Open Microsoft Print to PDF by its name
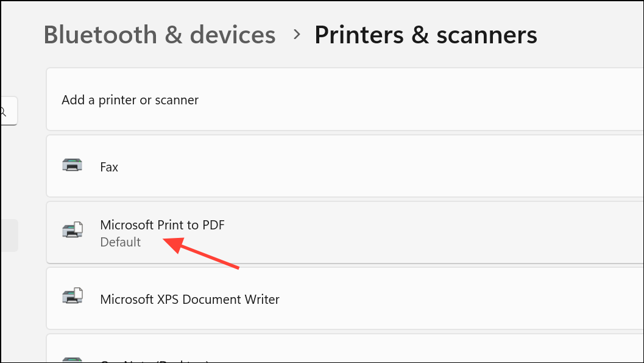The height and width of the screenshot is (363, 644). point(162,225)
